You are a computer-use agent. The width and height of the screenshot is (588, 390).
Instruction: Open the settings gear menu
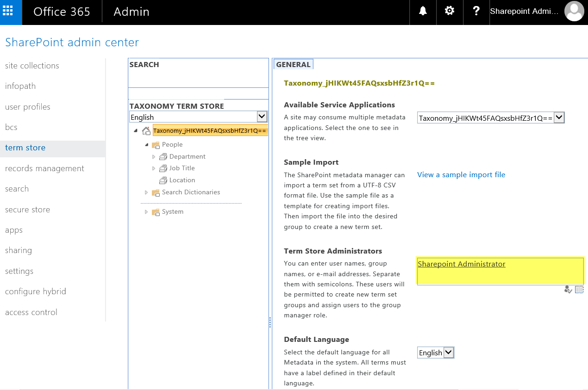(x=450, y=12)
